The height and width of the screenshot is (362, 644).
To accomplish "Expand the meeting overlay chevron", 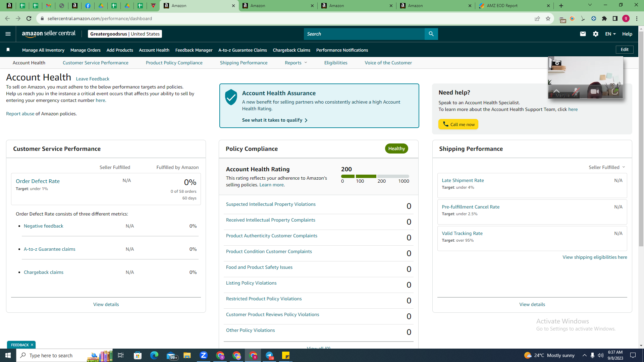I will pyautogui.click(x=556, y=91).
